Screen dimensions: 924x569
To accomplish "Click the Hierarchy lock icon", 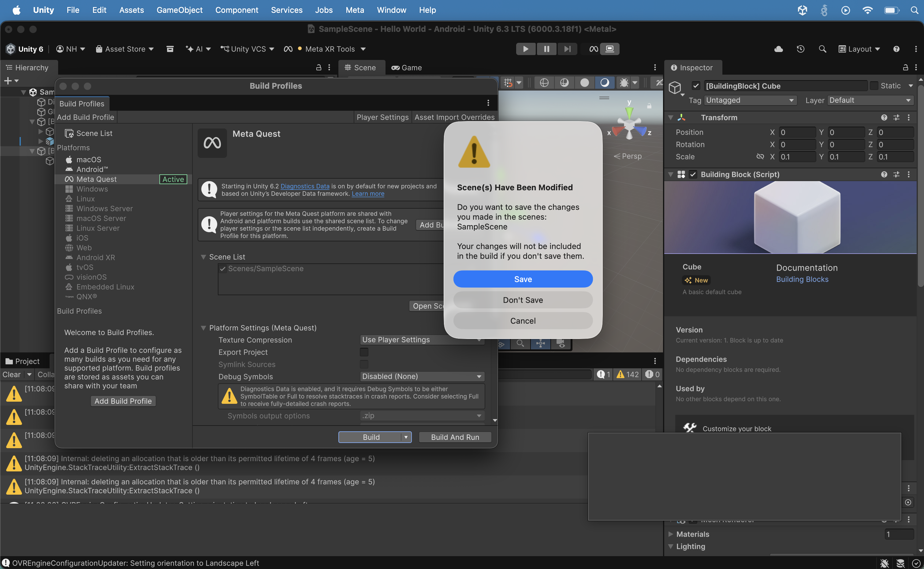I will point(319,67).
